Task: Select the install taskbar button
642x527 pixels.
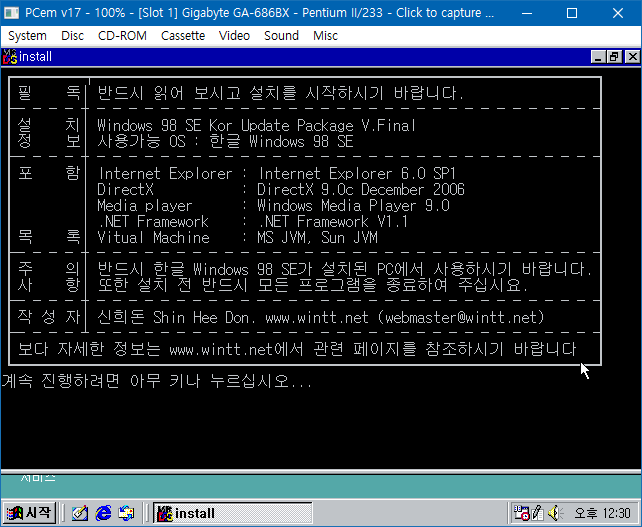Action: [233, 513]
